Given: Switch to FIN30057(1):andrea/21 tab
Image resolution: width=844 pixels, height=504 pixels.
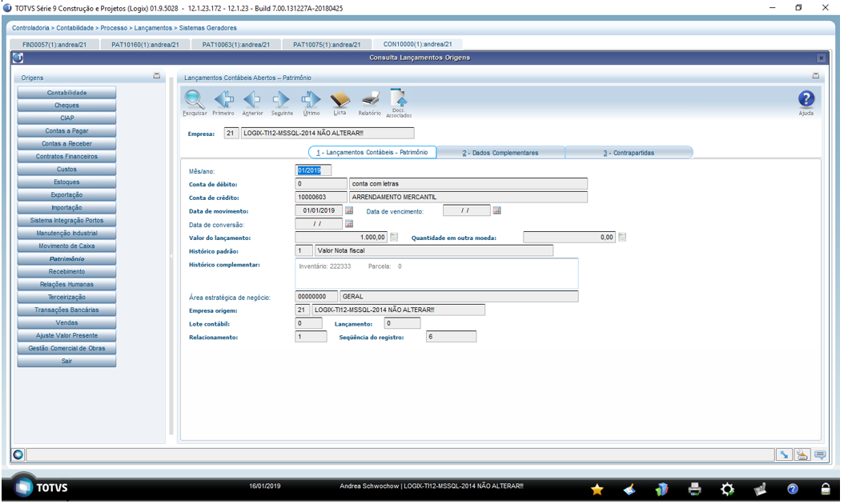Looking at the screenshot, I should point(54,45).
